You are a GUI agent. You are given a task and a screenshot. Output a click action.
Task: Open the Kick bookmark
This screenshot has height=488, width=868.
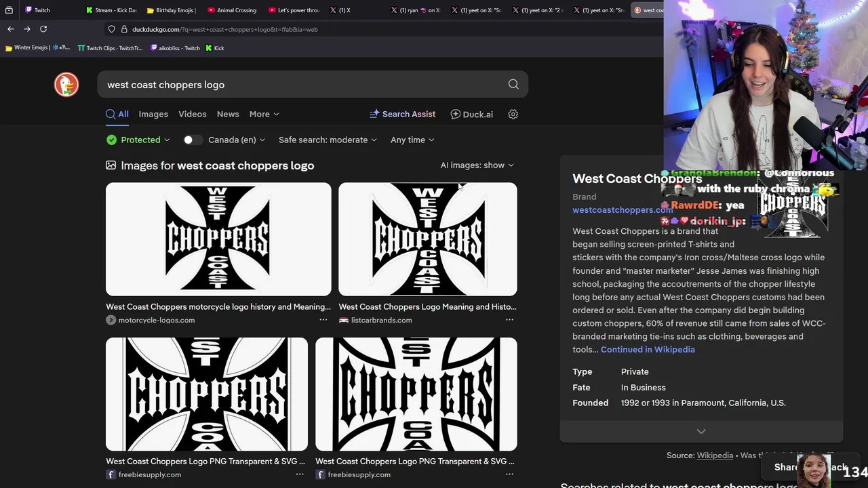pyautogui.click(x=215, y=48)
